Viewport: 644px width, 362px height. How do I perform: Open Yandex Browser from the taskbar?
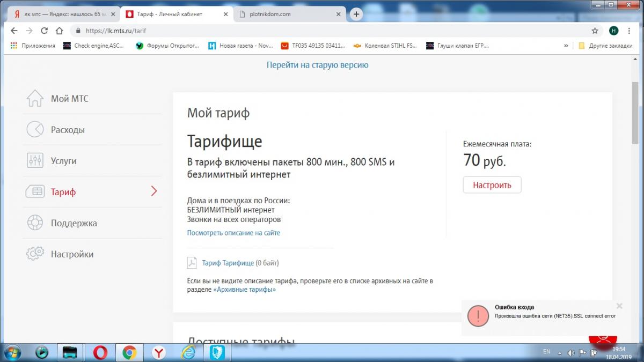click(159, 352)
